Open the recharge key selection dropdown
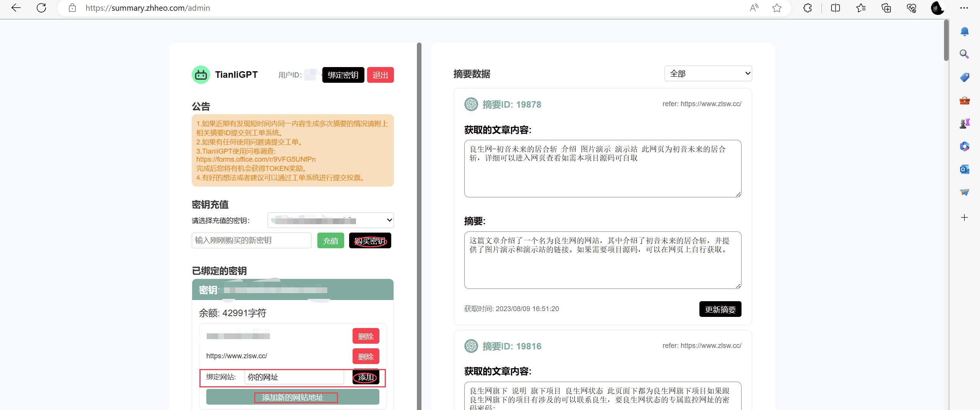This screenshot has height=410, width=980. (x=330, y=220)
